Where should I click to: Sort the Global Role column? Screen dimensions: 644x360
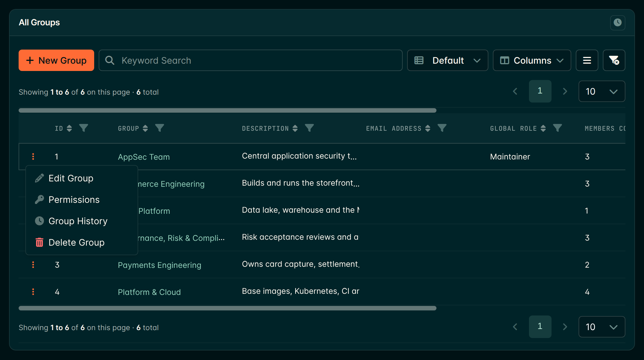point(543,128)
